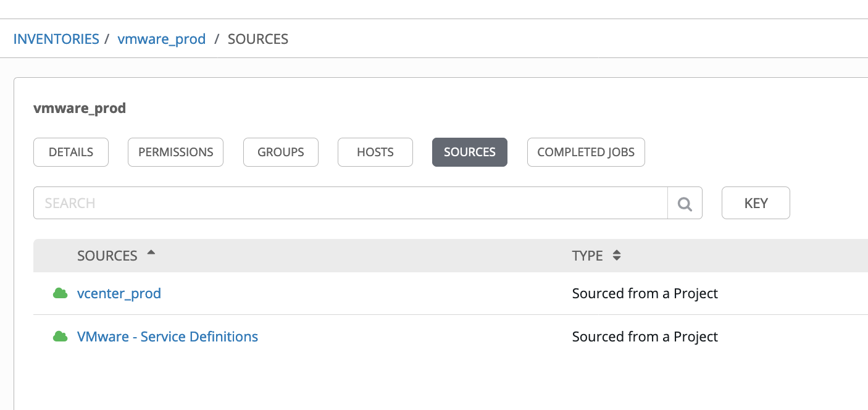View the COMPLETED JOBS tab
This screenshot has height=410, width=868.
586,152
